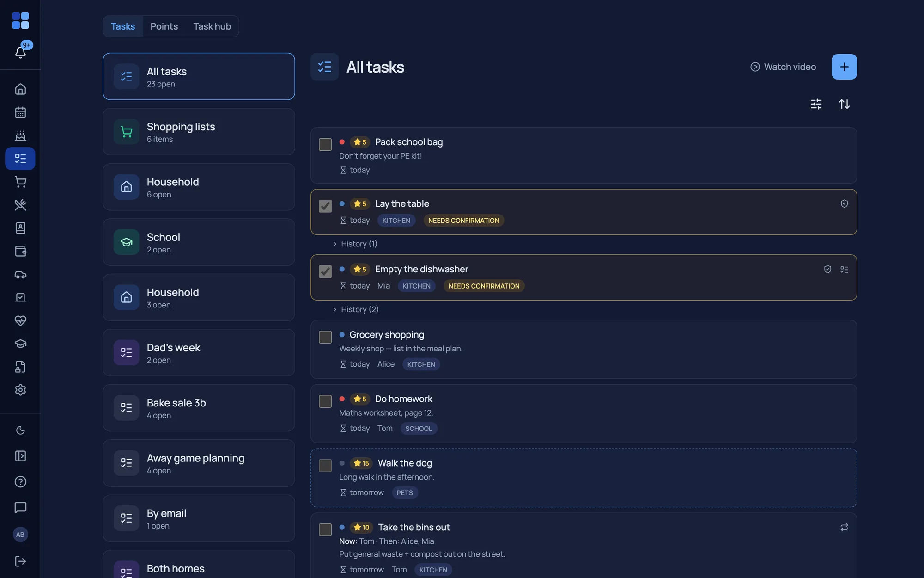Open the notifications bell
Viewport: 924px width, 578px height.
[20, 52]
